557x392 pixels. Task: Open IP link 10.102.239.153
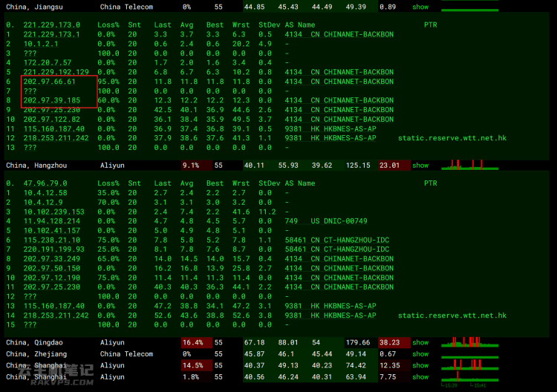pyautogui.click(x=53, y=212)
